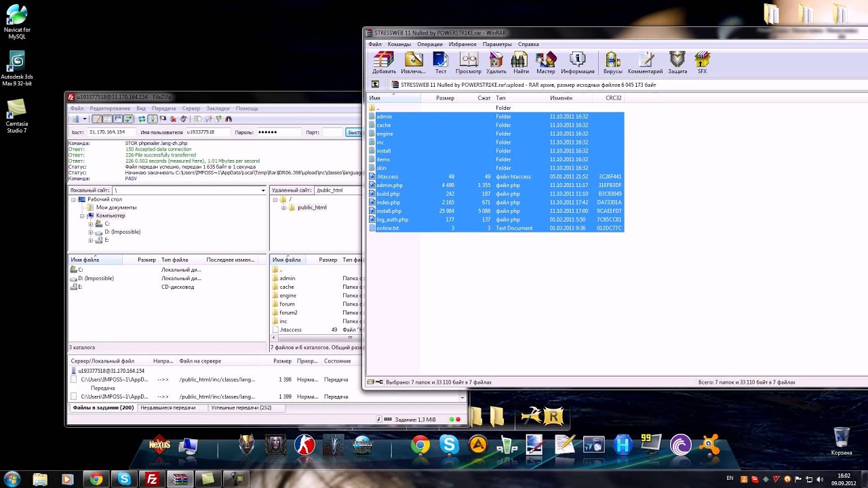868x488 pixels.
Task: Select the forum2 folder in remote list
Action: point(288,312)
